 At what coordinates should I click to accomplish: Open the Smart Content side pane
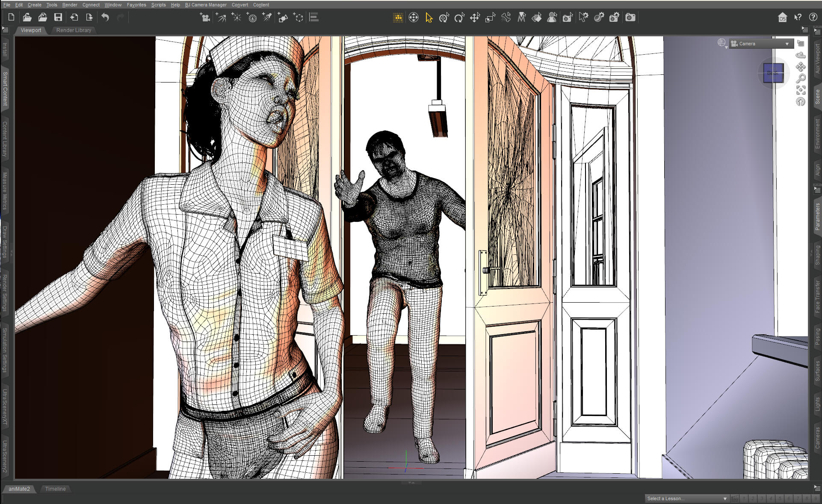(5, 88)
